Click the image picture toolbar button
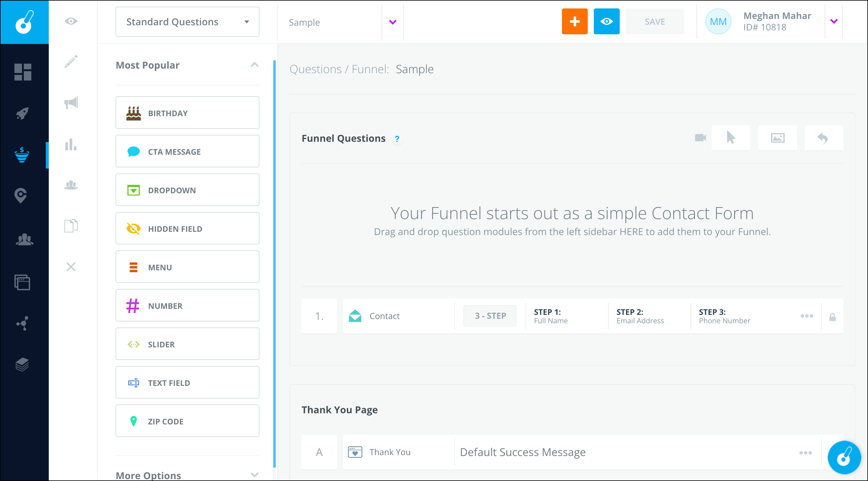 777,138
